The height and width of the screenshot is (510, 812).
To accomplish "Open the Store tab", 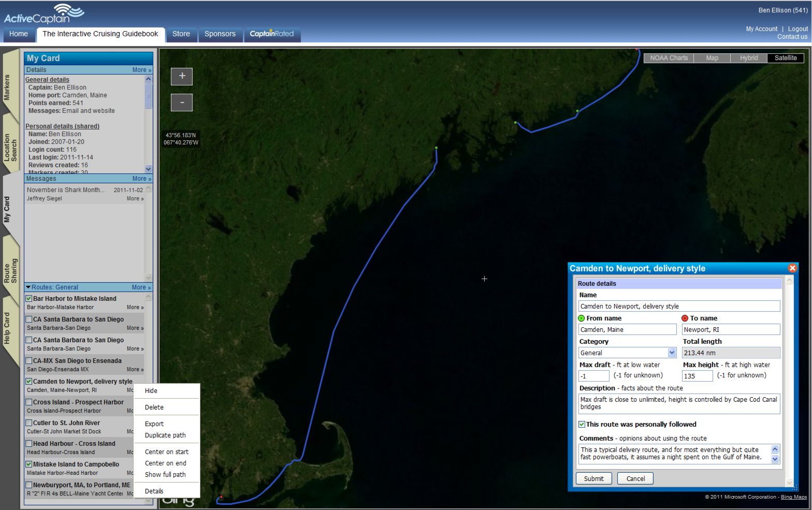I will coord(181,34).
